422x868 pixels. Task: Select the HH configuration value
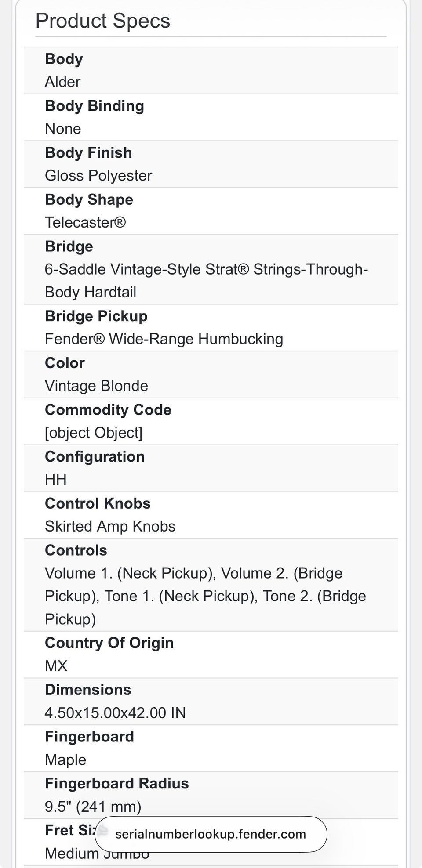pyautogui.click(x=56, y=479)
